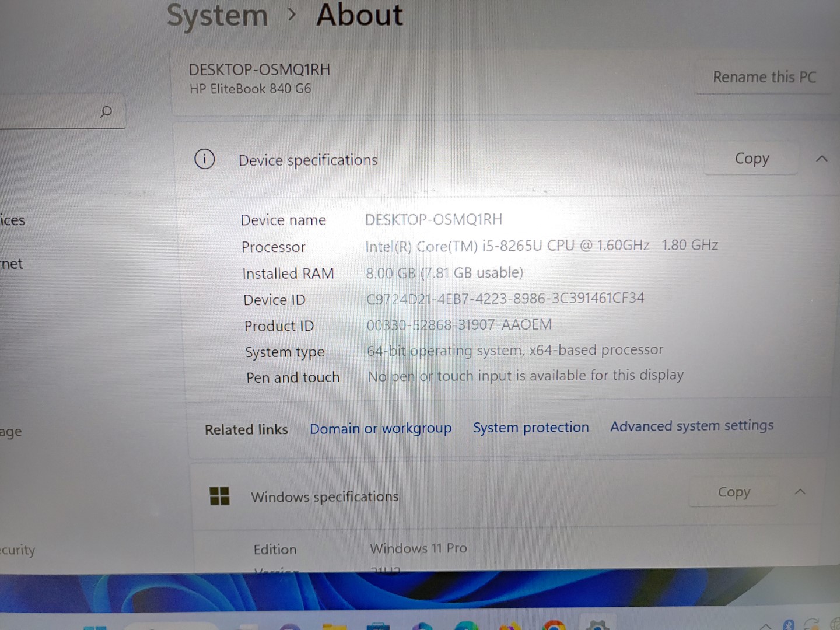Image resolution: width=840 pixels, height=630 pixels.
Task: Click the System type label
Action: [x=285, y=352]
